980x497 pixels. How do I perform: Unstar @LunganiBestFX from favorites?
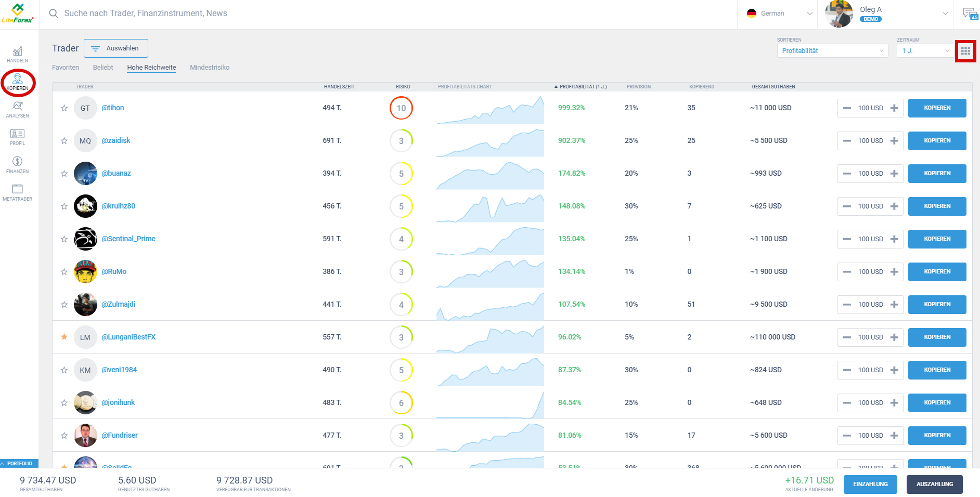coord(65,337)
